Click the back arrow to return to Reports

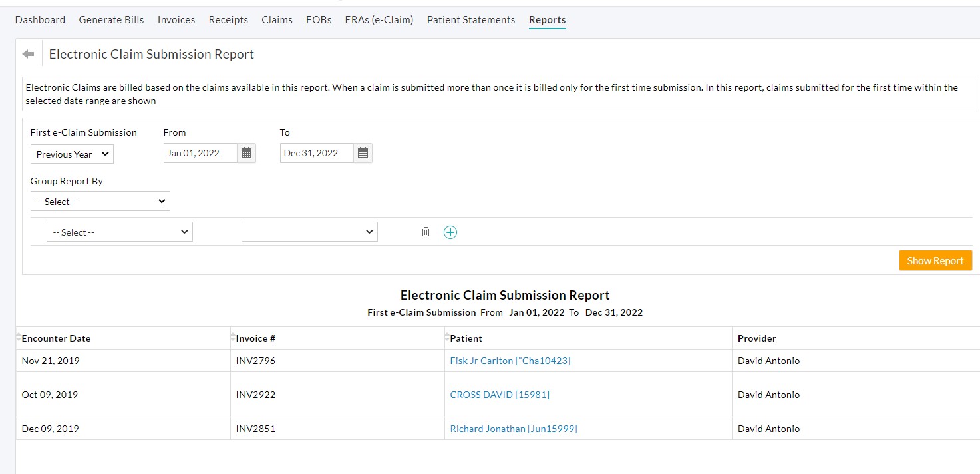point(28,53)
